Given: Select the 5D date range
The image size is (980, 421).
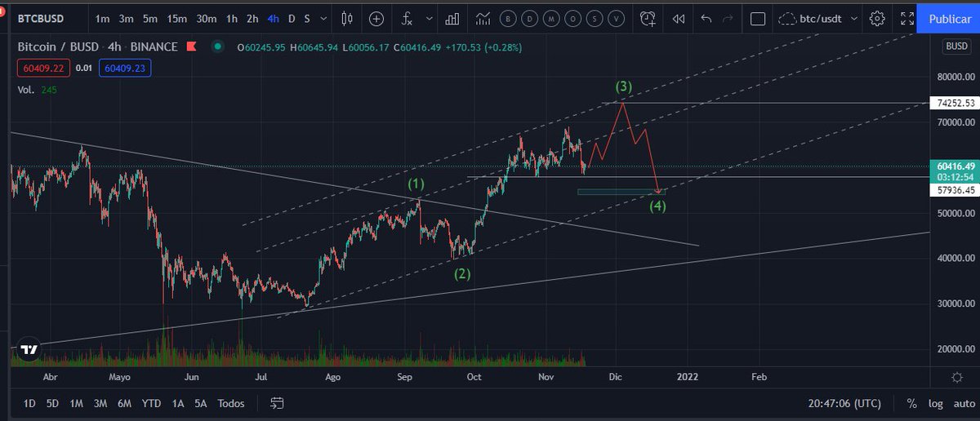Looking at the screenshot, I should pos(52,403).
